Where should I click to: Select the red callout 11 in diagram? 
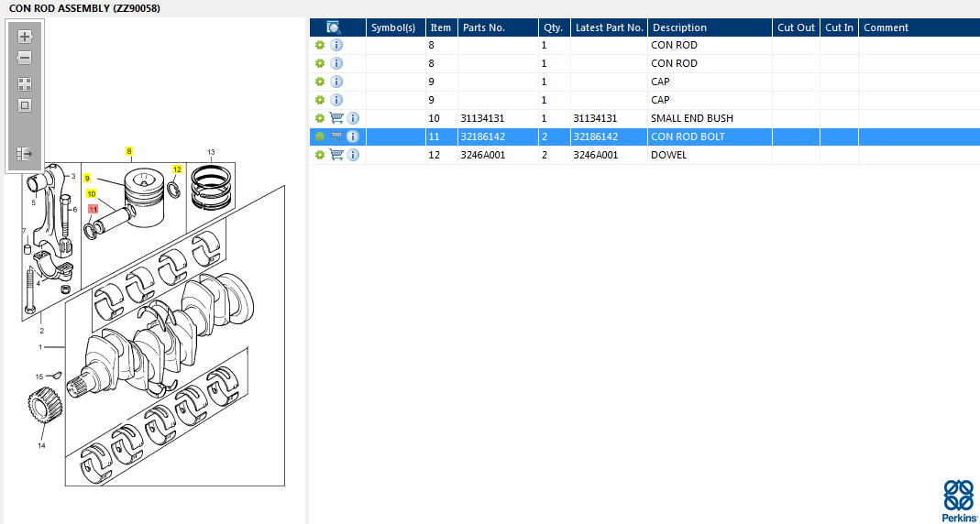[x=94, y=209]
